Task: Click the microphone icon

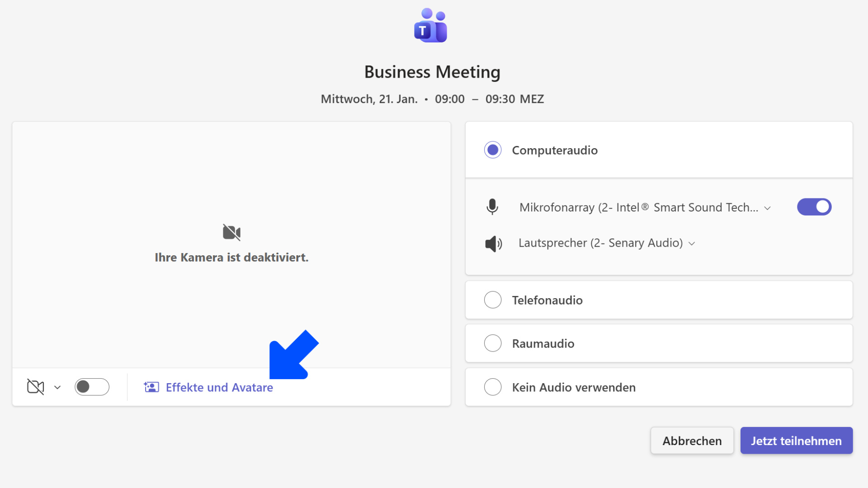Action: pyautogui.click(x=492, y=207)
